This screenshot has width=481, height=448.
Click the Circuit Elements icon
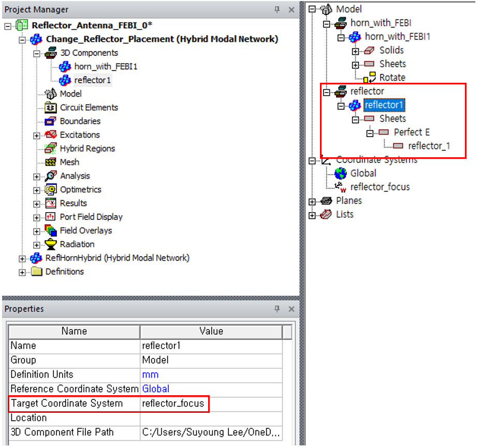pyautogui.click(x=51, y=108)
